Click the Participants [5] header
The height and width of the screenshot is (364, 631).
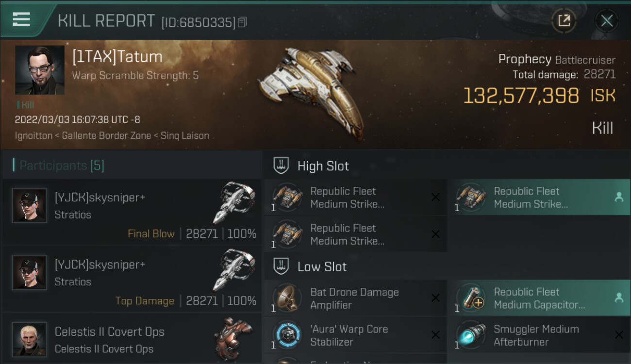(x=62, y=165)
